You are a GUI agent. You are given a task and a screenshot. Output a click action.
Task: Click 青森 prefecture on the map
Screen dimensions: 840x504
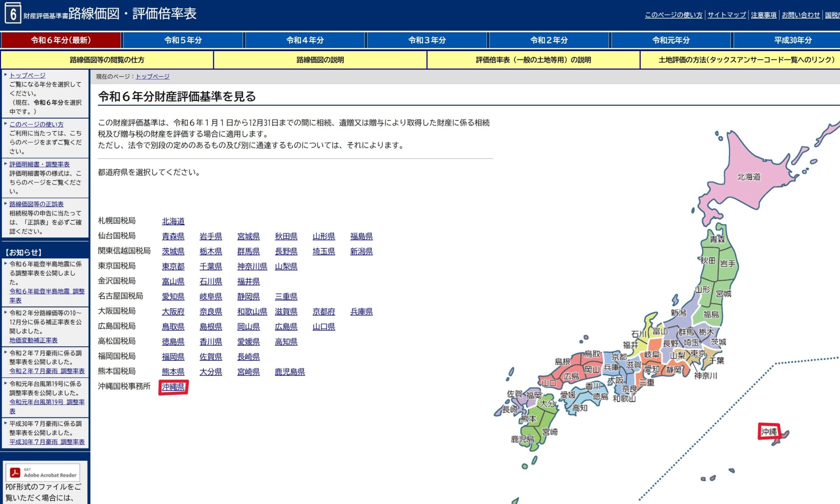tap(717, 239)
